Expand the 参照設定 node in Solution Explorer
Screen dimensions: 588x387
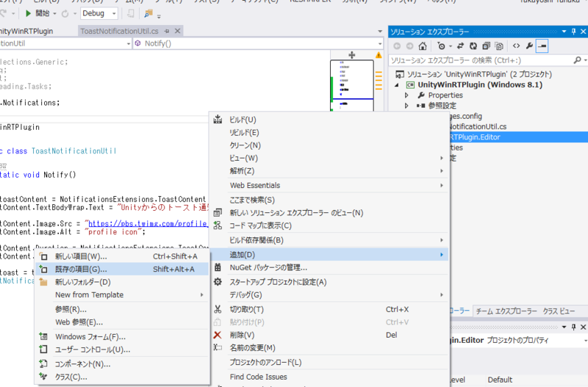coord(406,106)
